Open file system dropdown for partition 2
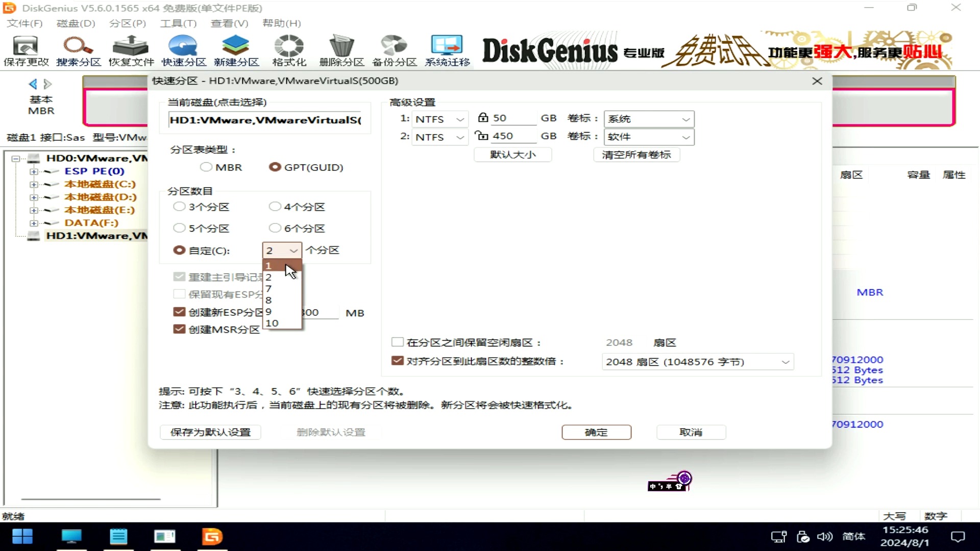Image resolution: width=980 pixels, height=551 pixels. click(440, 137)
